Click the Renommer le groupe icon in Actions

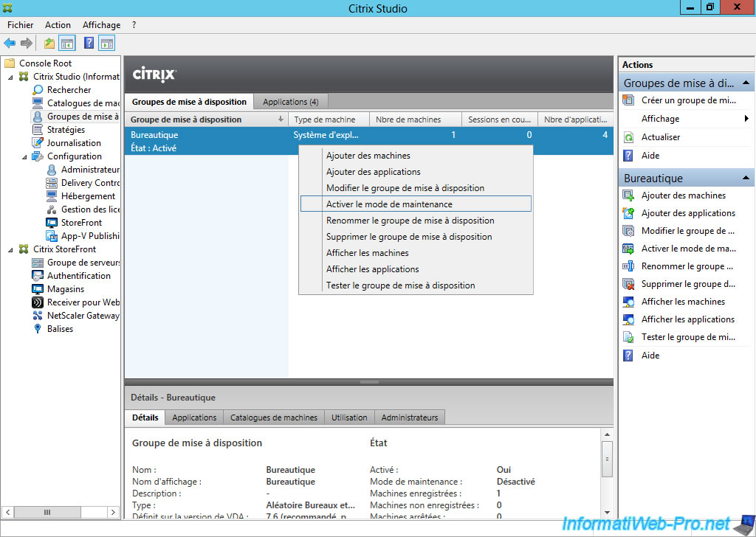(628, 266)
